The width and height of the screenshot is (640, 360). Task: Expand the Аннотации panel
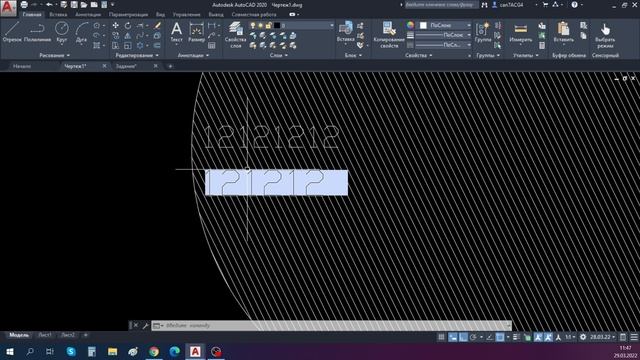[193, 55]
